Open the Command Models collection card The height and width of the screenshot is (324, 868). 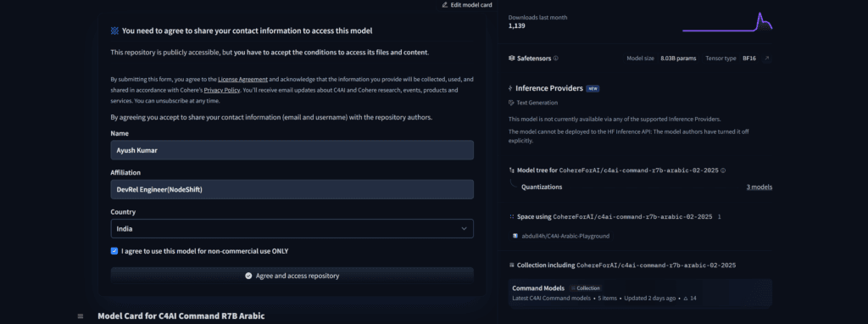(640, 293)
